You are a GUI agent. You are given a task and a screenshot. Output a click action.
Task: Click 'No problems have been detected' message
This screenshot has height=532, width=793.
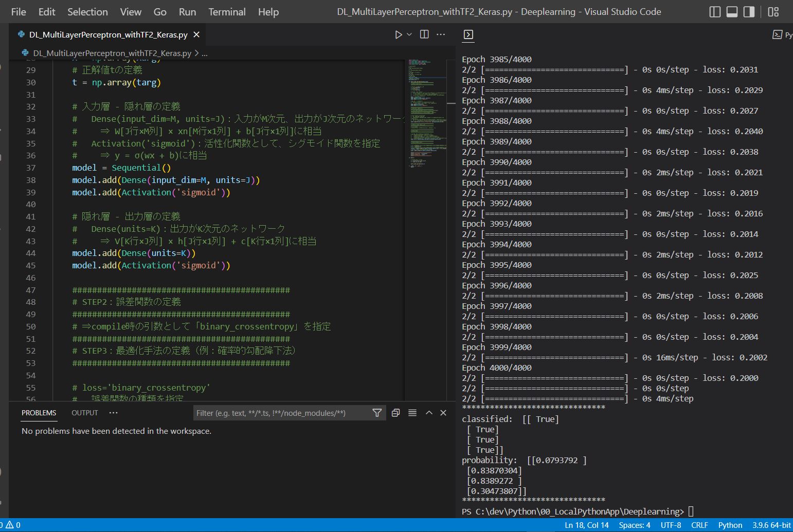[x=116, y=431]
